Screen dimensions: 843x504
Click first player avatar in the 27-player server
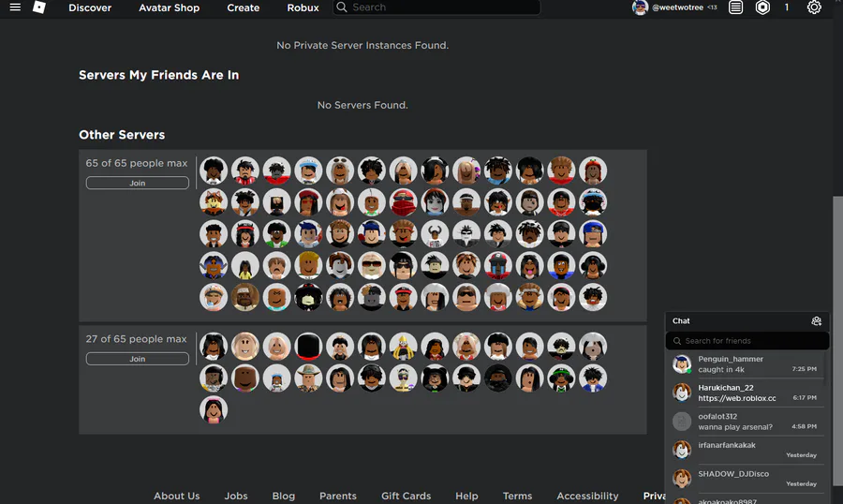tap(214, 346)
